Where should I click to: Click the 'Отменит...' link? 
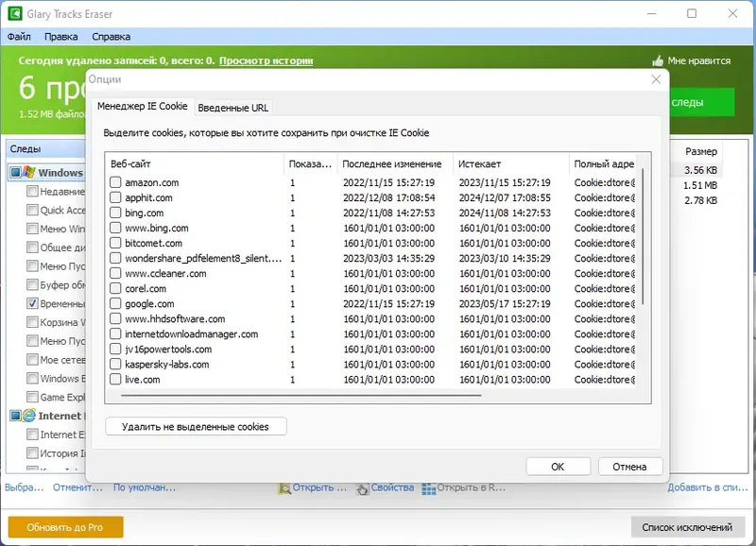(77, 487)
